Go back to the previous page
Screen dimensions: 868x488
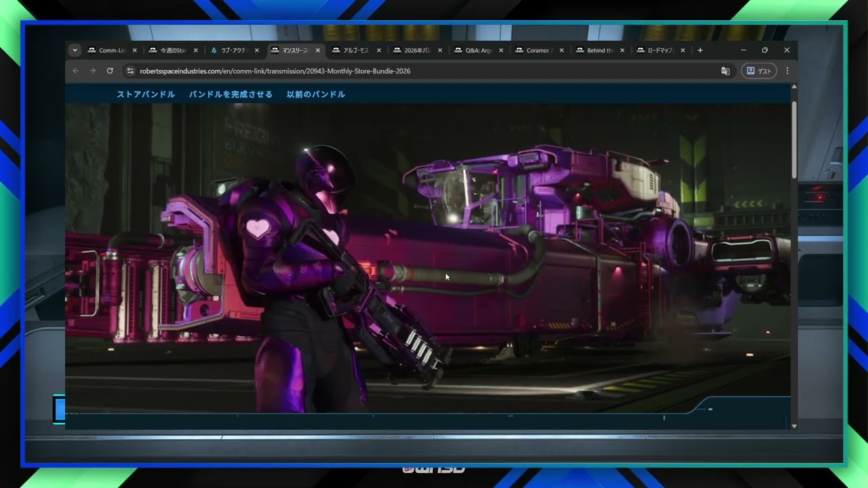pos(76,70)
